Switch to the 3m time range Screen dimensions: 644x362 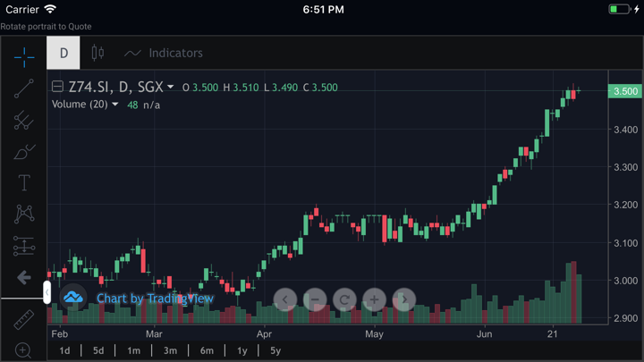170,350
